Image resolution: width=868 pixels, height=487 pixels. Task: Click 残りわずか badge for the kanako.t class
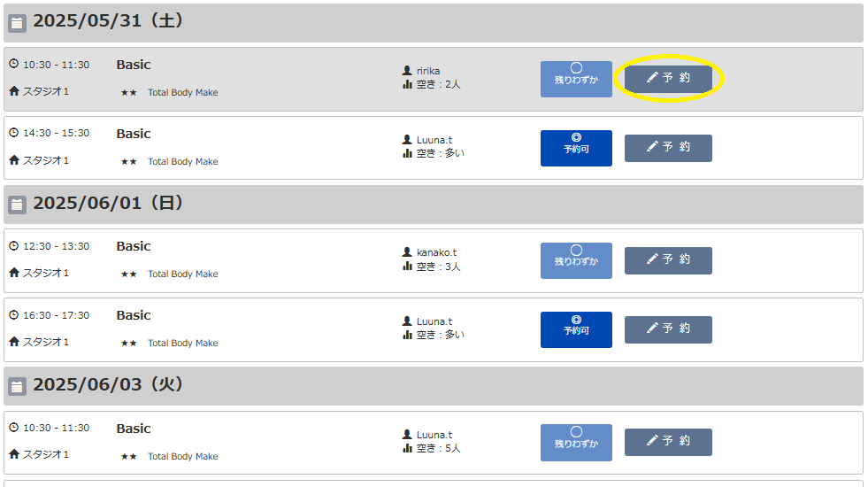pyautogui.click(x=576, y=260)
